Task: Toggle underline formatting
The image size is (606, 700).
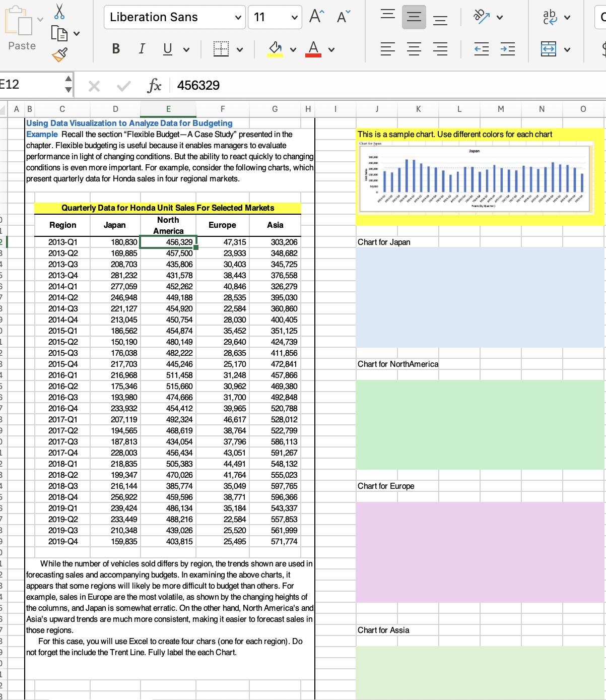Action: pyautogui.click(x=167, y=49)
